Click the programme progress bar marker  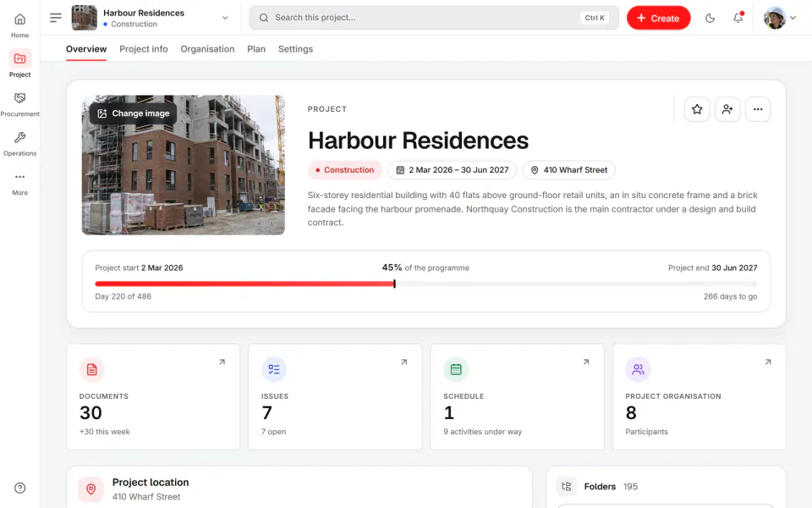pyautogui.click(x=395, y=284)
